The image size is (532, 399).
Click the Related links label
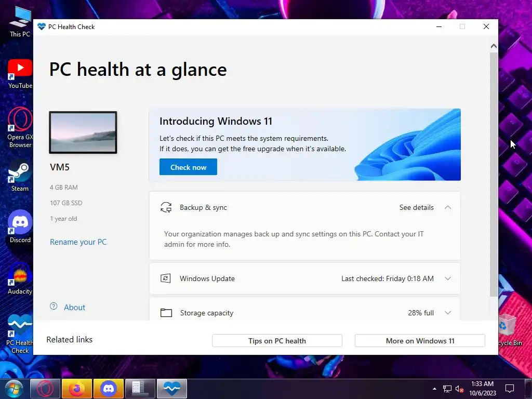70,340
